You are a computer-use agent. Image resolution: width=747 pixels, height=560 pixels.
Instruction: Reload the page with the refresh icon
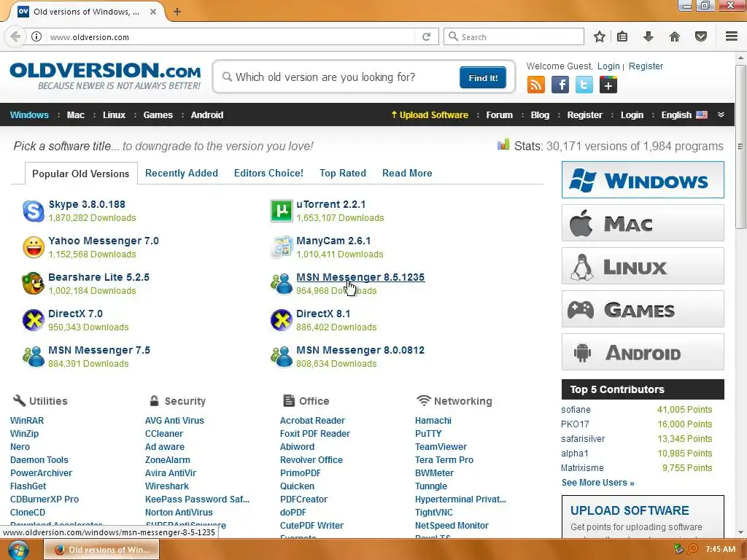426,36
